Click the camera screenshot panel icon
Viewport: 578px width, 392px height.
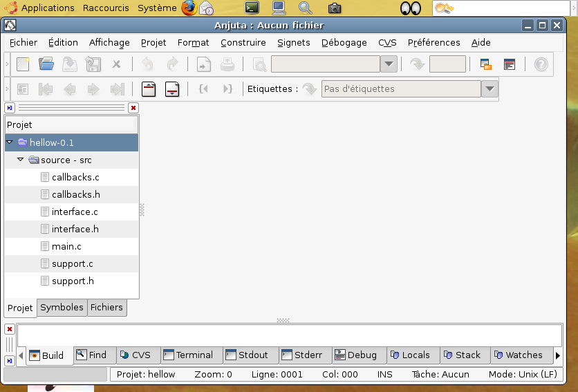pyautogui.click(x=335, y=8)
